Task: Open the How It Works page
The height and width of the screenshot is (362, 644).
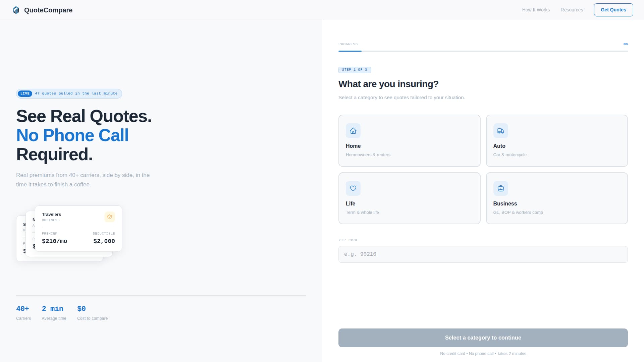Action: point(536,10)
